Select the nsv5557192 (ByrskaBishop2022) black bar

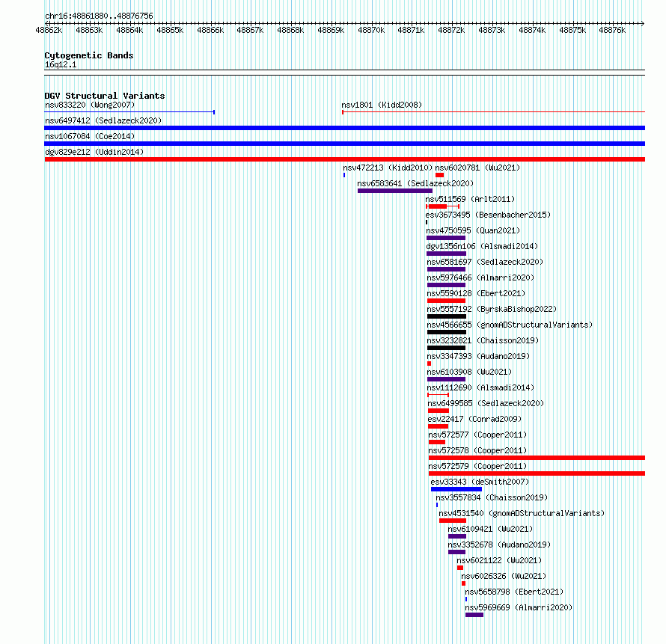pyautogui.click(x=447, y=316)
